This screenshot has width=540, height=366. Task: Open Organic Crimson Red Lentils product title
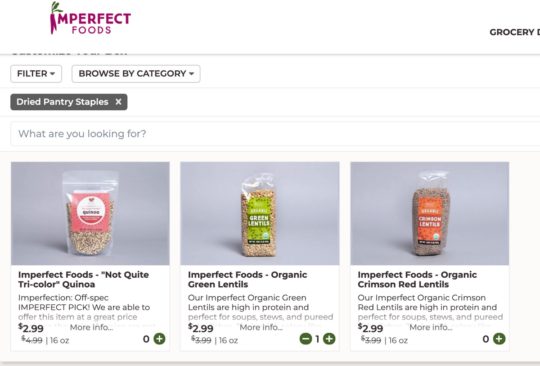point(417,280)
